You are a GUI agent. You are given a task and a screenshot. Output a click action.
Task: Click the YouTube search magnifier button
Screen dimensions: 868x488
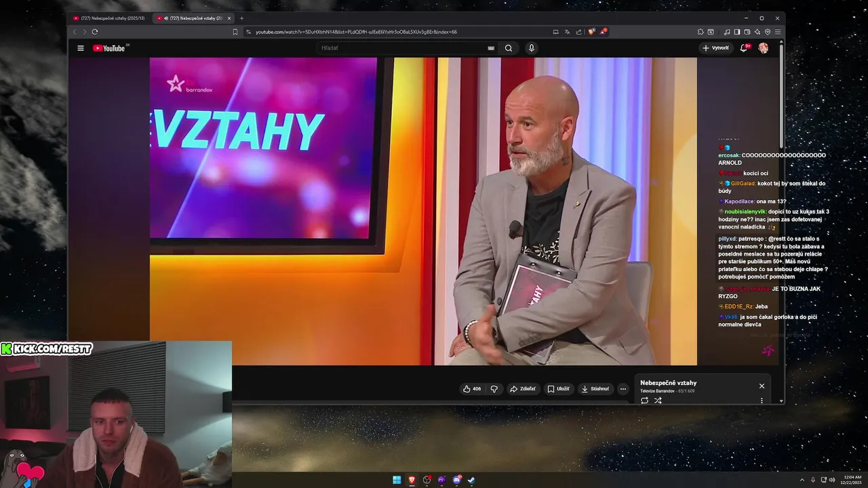coord(509,48)
